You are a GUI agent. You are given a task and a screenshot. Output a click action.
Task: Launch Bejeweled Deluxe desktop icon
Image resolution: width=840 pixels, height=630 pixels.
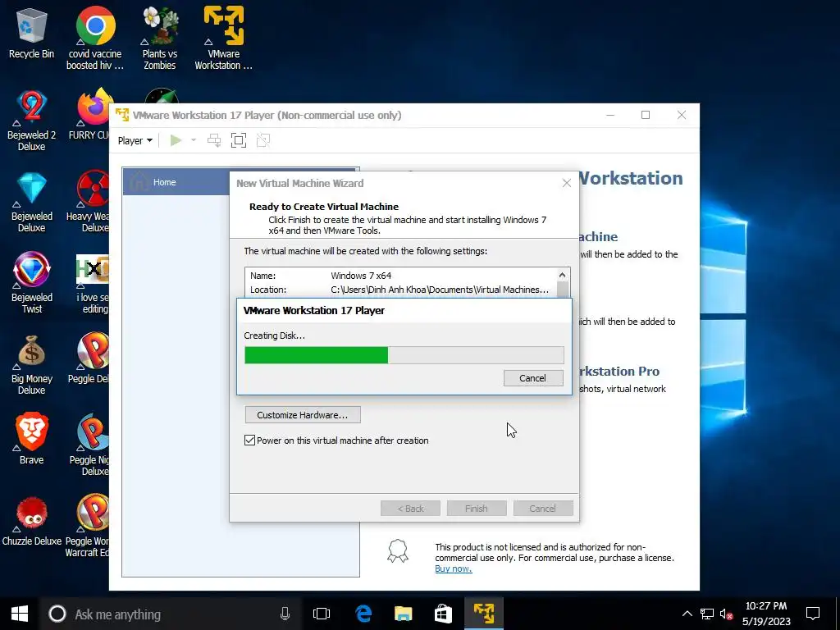coord(31,202)
